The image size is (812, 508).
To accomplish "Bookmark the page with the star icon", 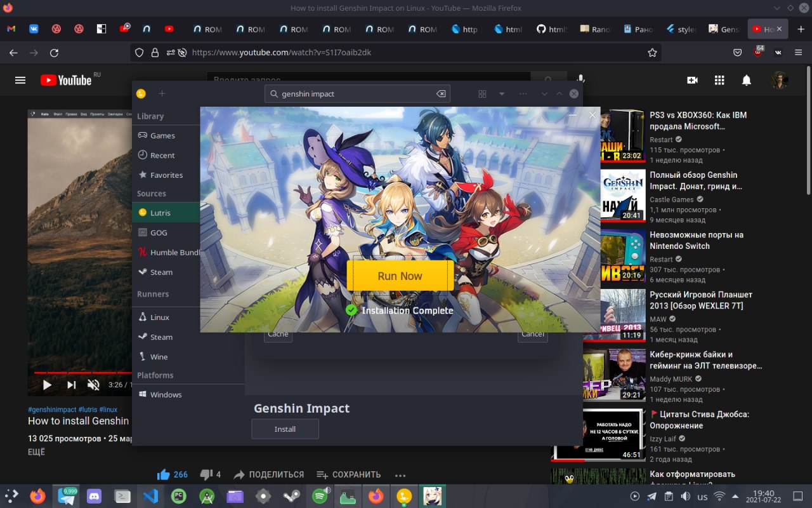I will click(652, 53).
